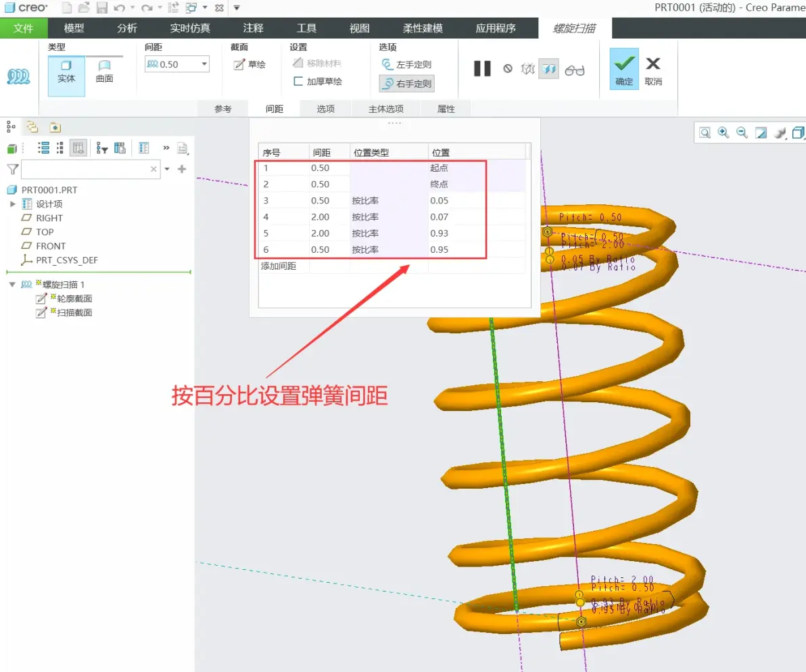Click the no-preview circle icon
Screen dimensions: 806x672
pyautogui.click(x=508, y=69)
